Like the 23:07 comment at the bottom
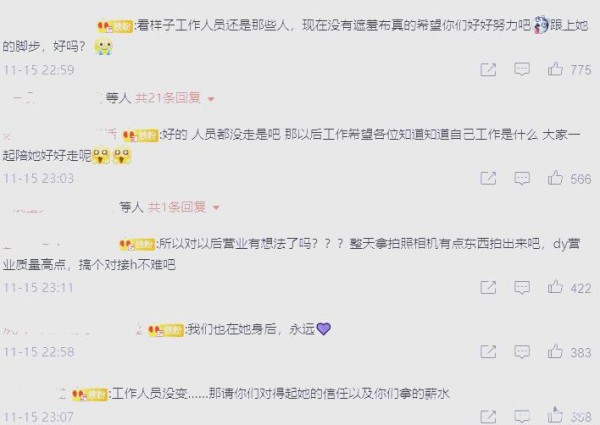600x425 pixels. tap(555, 415)
